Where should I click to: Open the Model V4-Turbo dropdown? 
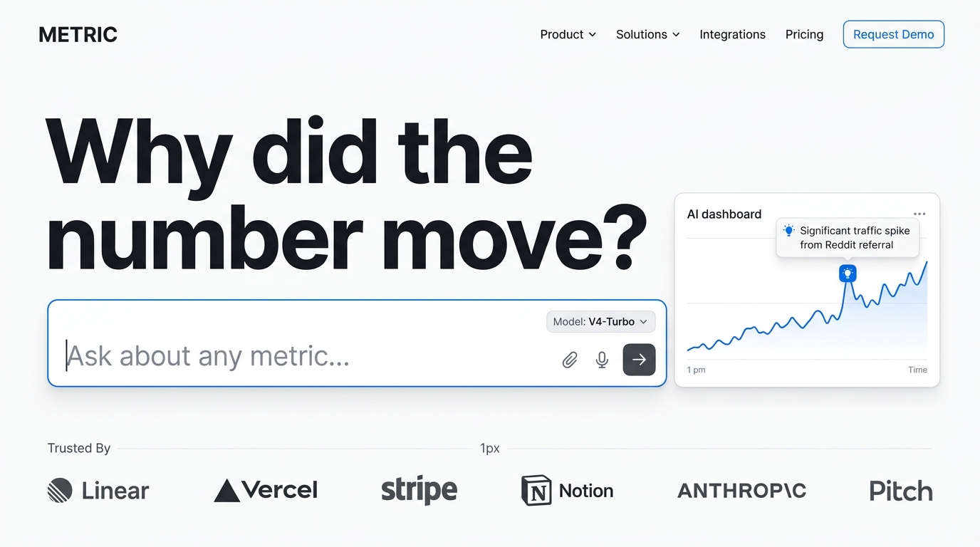(x=600, y=322)
